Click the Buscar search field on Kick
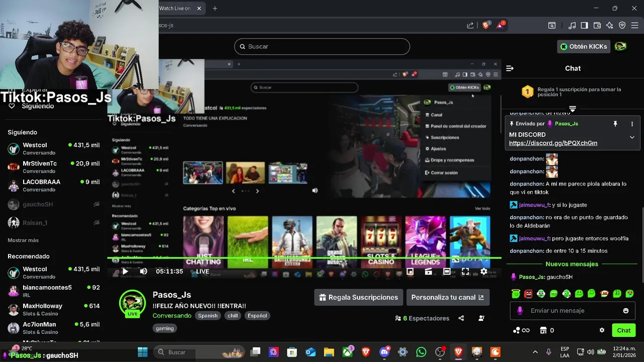This screenshot has width=644, height=362. [322, 46]
